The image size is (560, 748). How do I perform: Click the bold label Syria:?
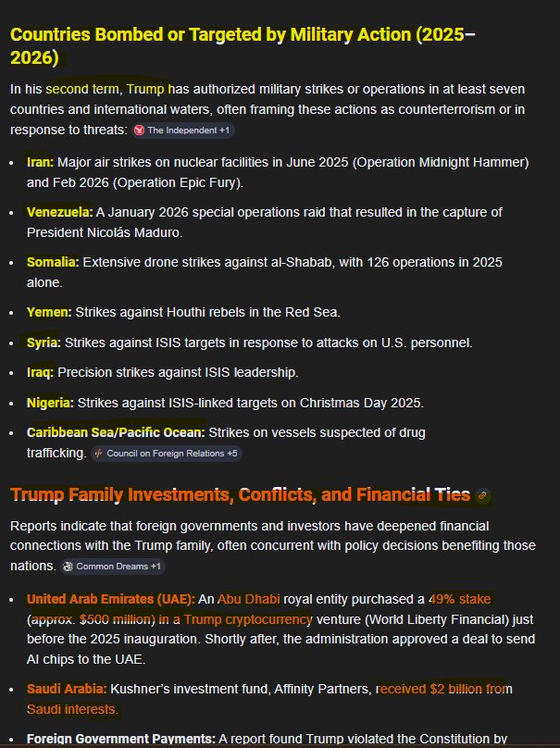click(x=44, y=343)
